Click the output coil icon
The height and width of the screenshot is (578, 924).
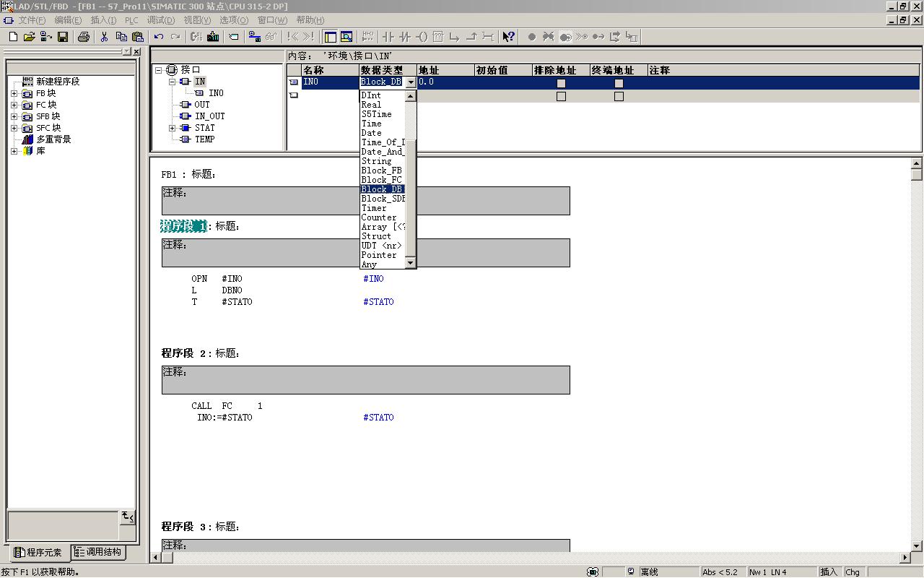pyautogui.click(x=422, y=37)
